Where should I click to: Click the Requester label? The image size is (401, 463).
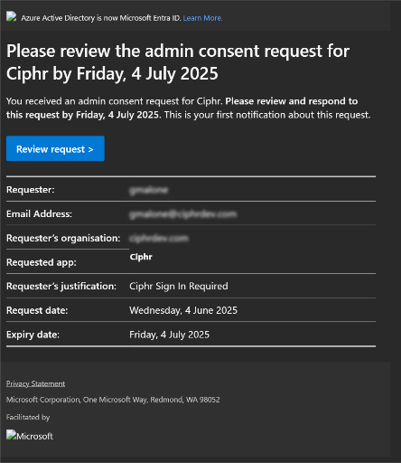pos(30,190)
